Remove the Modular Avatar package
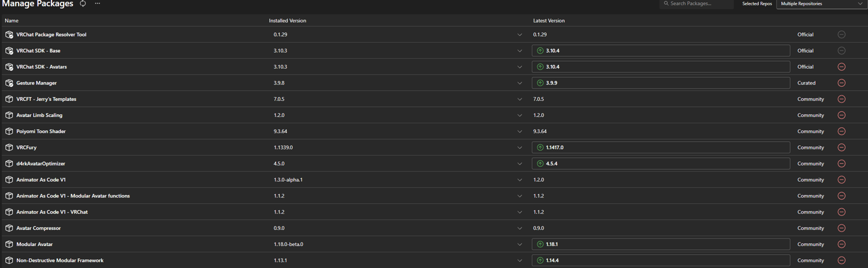Screen dimensions: 868x268 coord(841,244)
